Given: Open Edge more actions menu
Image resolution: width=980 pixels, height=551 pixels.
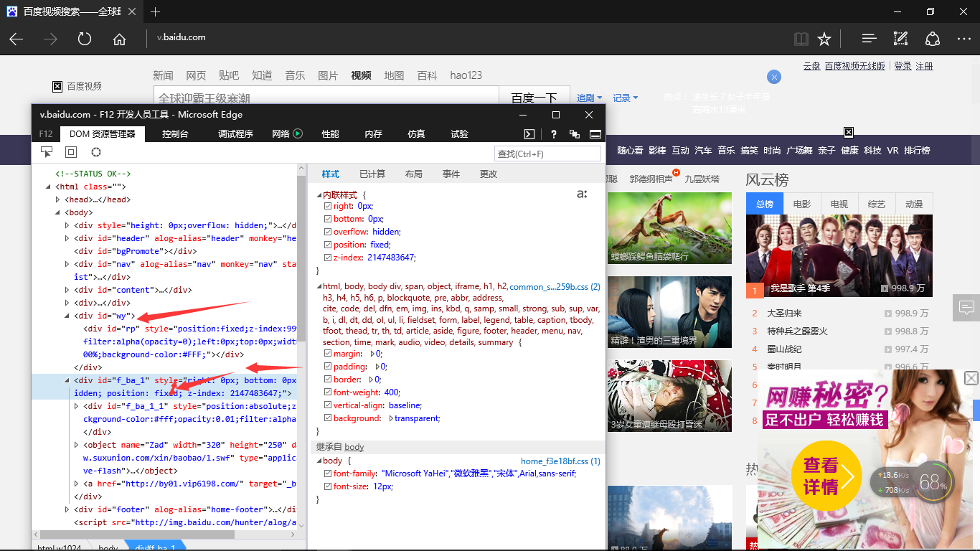Looking at the screenshot, I should pos(963,39).
